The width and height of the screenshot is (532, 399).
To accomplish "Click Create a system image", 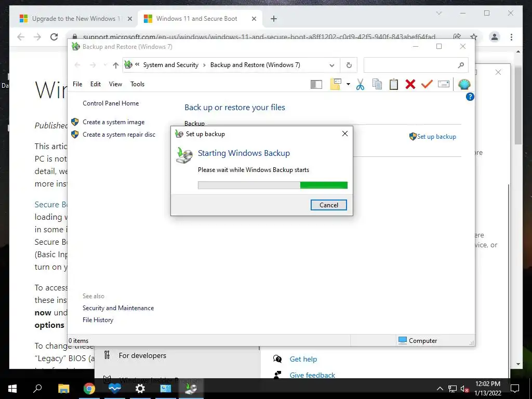I will point(114,122).
